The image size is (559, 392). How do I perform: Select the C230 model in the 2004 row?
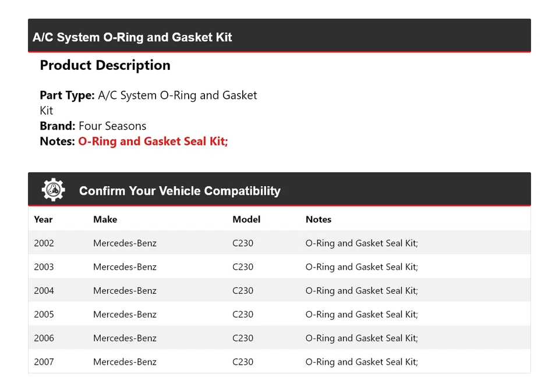tap(243, 291)
